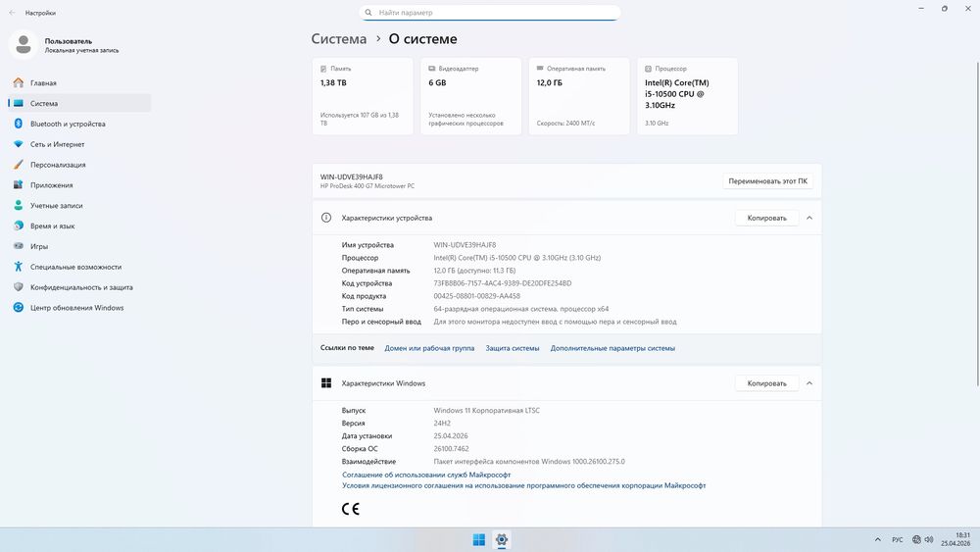Click info icon beside Характеристики устройства
The image size is (980, 552).
[326, 218]
